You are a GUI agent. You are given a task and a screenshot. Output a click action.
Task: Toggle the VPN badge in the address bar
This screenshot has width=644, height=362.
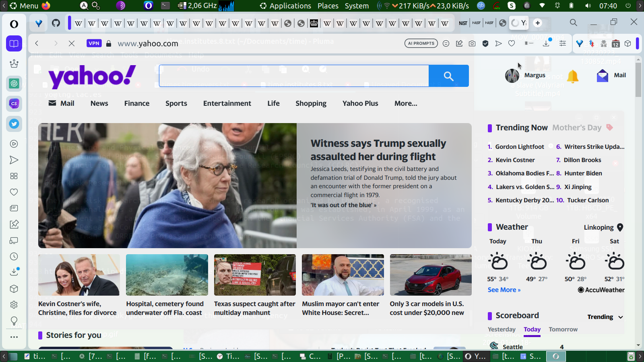[94, 43]
